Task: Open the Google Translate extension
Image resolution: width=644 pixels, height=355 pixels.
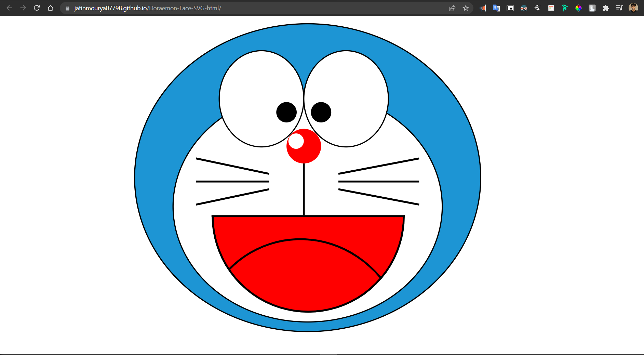Action: pos(496,8)
